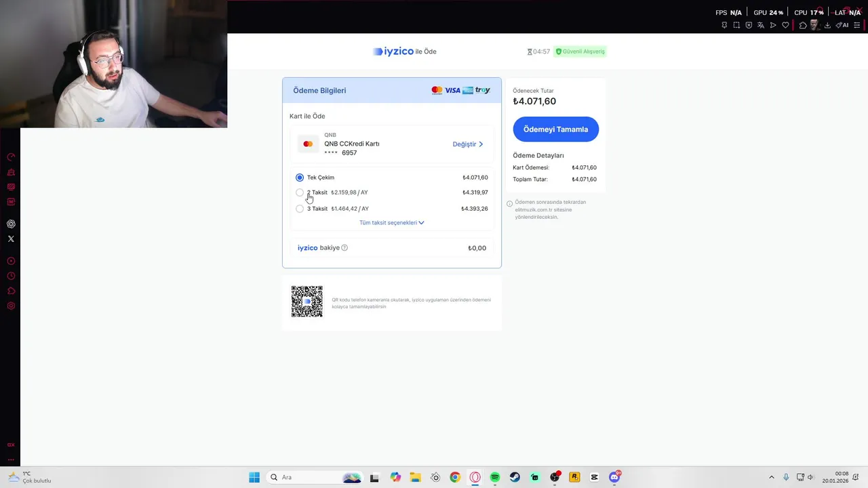The image size is (868, 488).
Task: Click the Ödeme Bilgileri heading
Action: click(319, 90)
